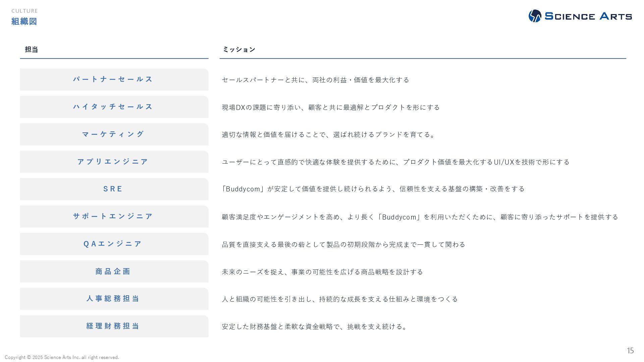Click the 担当 column header
Screen dimensions: 644x362
pos(32,49)
